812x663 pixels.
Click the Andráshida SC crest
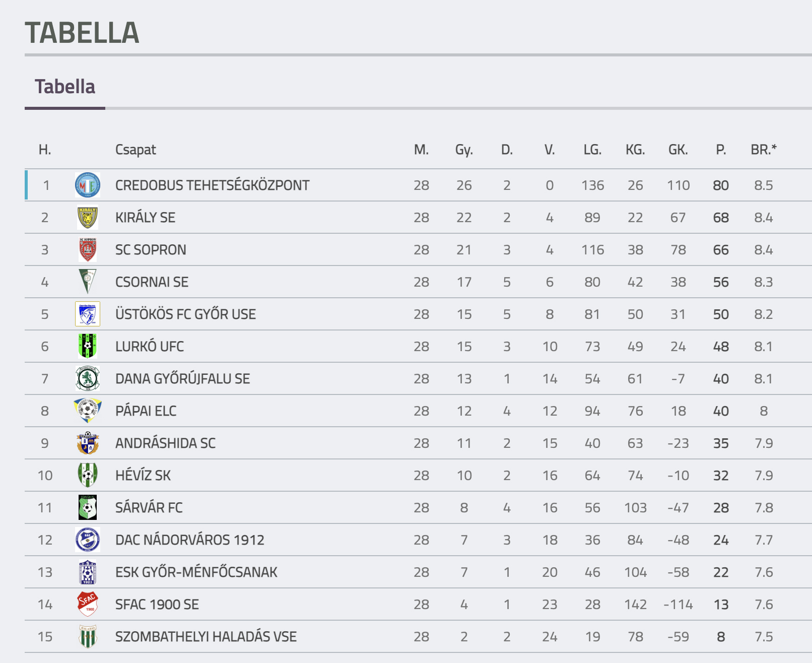pyautogui.click(x=88, y=443)
